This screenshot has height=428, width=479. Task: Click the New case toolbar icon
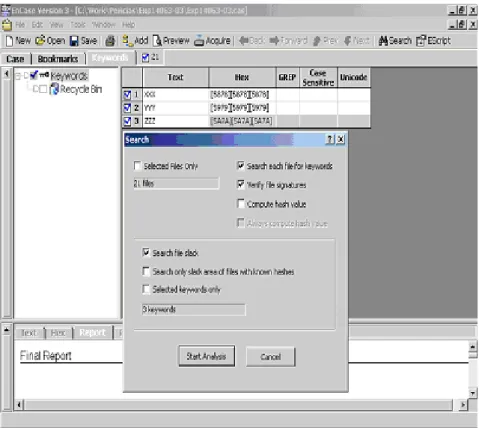9,41
